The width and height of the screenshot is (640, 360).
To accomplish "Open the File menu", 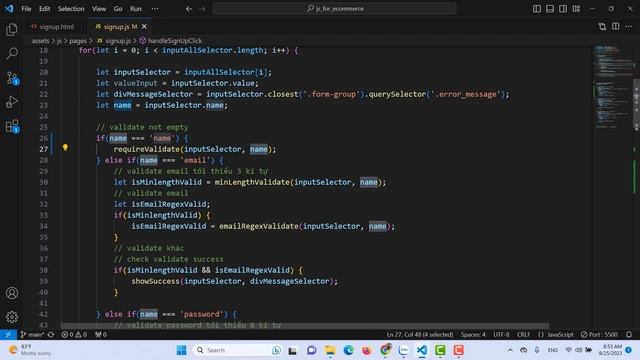I will [x=26, y=9].
